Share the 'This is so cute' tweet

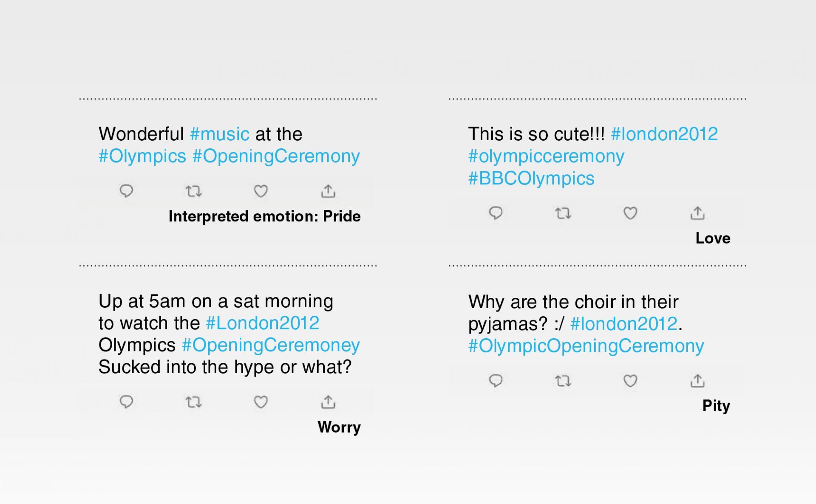click(697, 213)
